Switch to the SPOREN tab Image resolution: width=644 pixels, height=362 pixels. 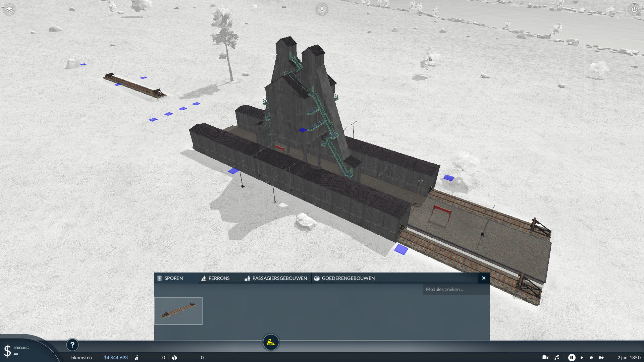(x=176, y=278)
